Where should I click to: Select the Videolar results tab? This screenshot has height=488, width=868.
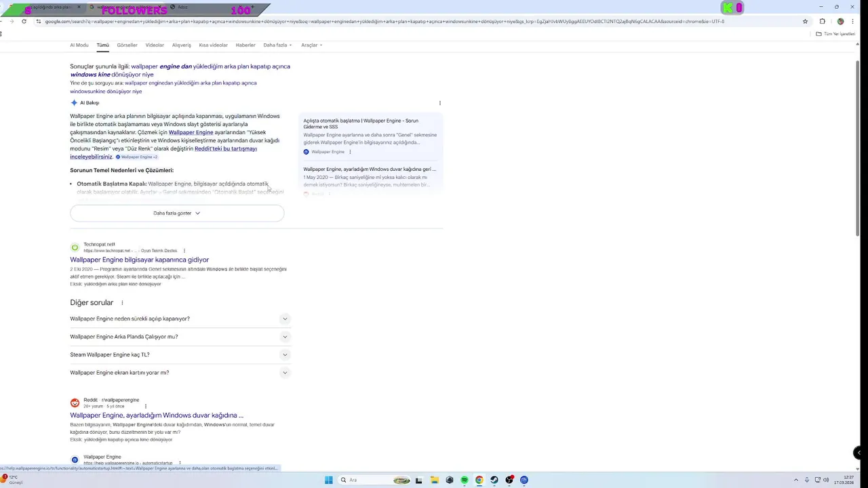(155, 45)
